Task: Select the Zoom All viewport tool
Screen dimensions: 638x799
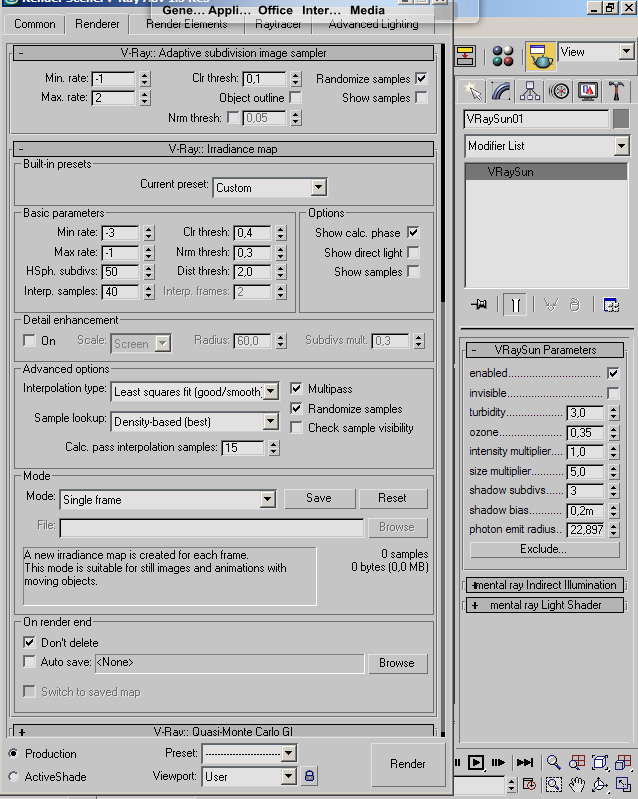Action: click(x=577, y=762)
